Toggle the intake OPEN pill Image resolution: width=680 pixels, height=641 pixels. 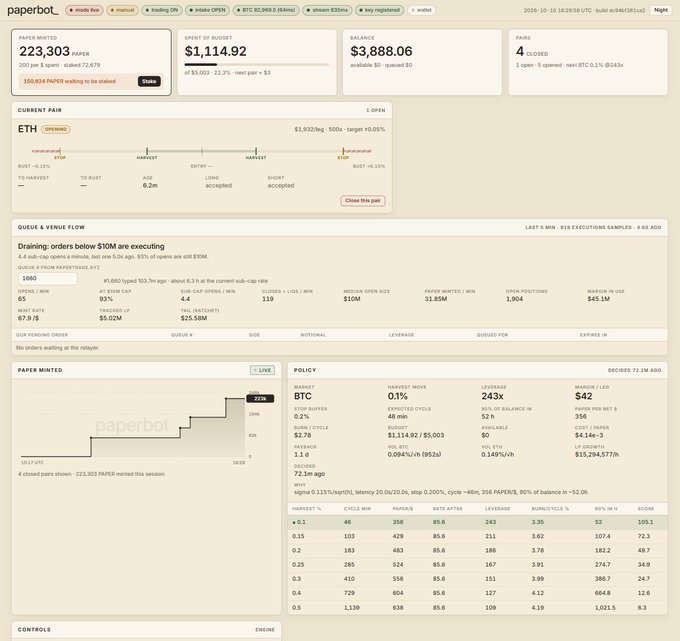click(x=207, y=10)
